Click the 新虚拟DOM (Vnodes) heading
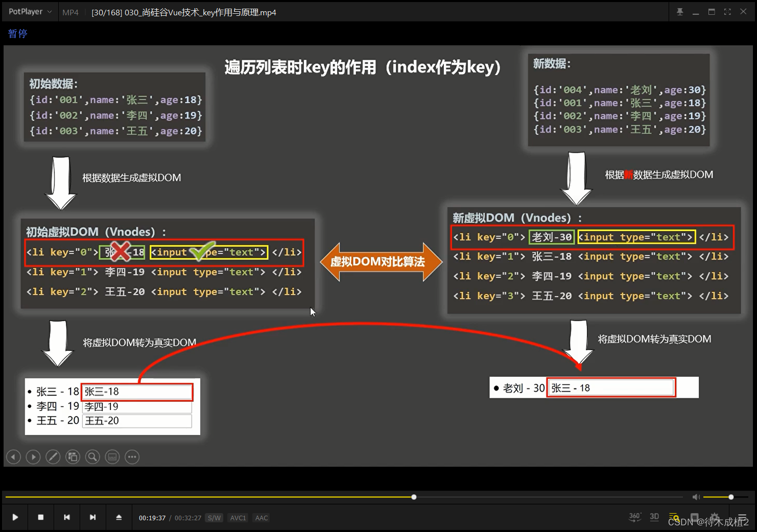 point(517,218)
